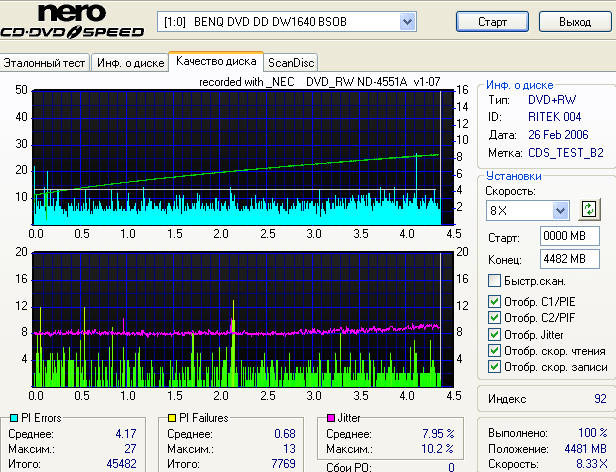The image size is (616, 472).
Task: Toggle Отобр. скор. записи checkbox
Action: click(494, 367)
